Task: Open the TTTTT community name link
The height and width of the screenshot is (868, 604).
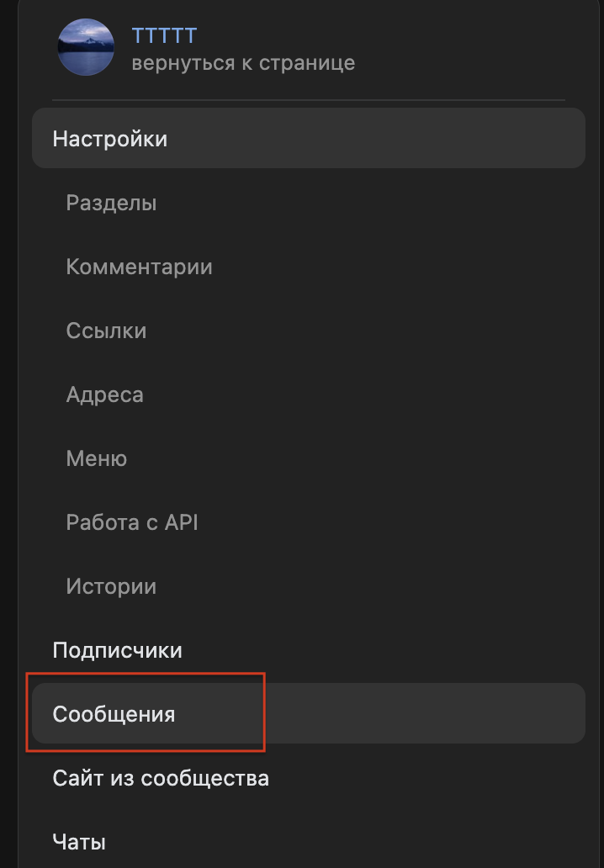Action: (164, 35)
